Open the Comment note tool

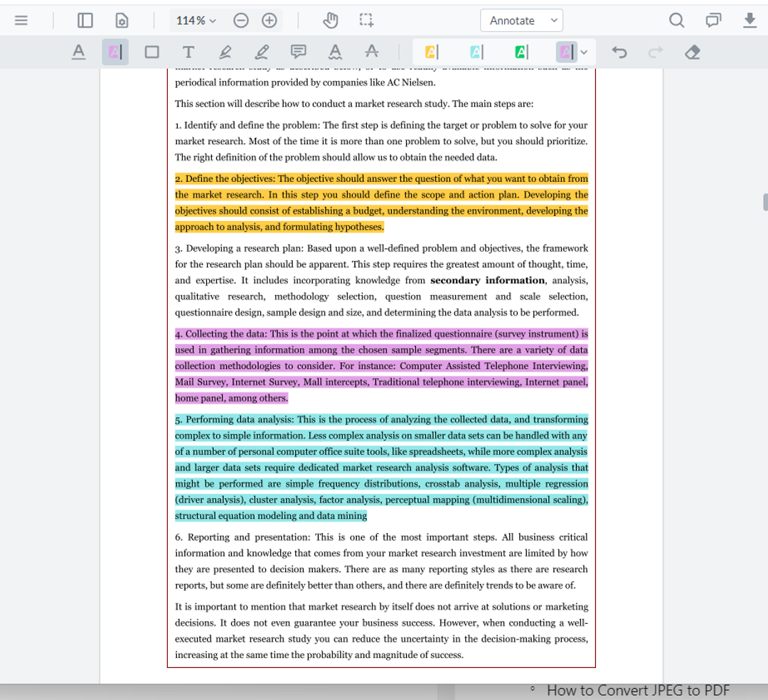point(298,51)
